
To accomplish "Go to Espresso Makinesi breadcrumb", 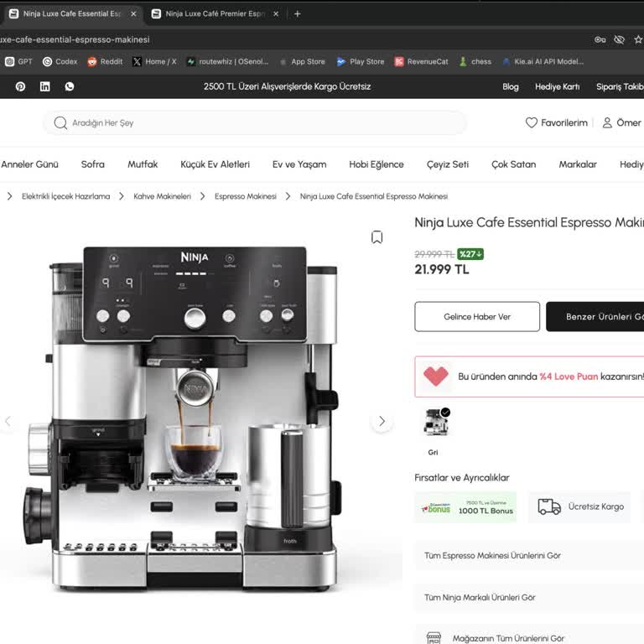I will coord(246,196).
